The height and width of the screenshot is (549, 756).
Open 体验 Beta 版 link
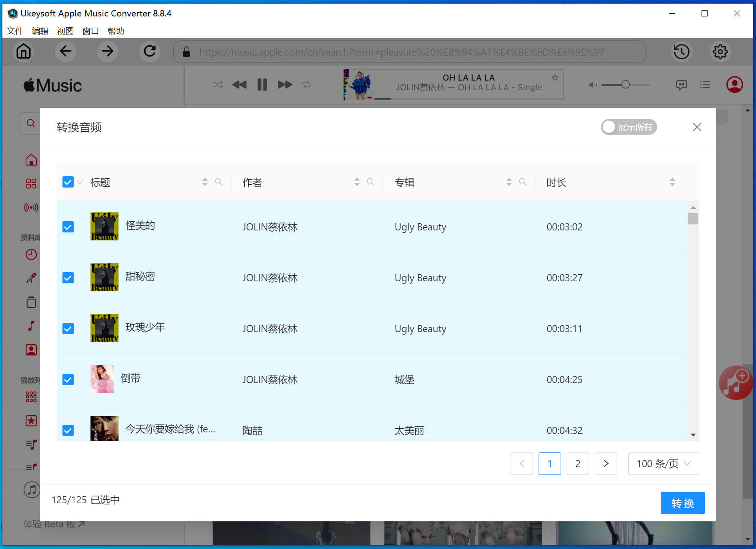point(54,524)
